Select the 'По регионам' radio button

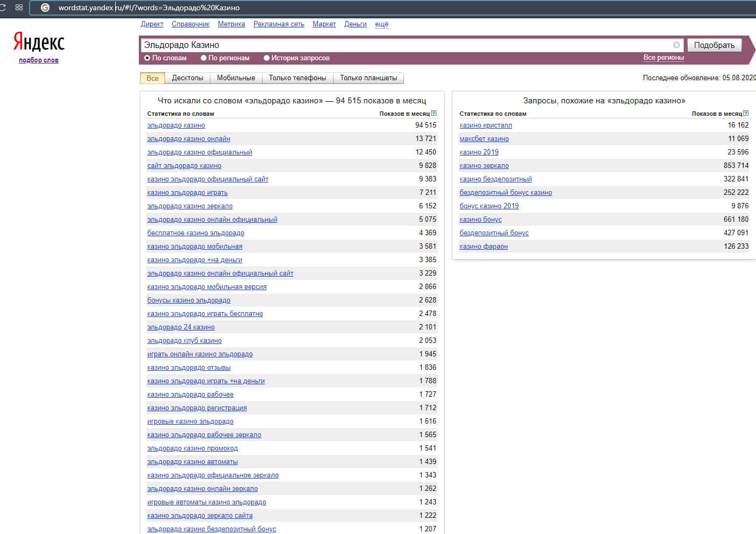203,58
